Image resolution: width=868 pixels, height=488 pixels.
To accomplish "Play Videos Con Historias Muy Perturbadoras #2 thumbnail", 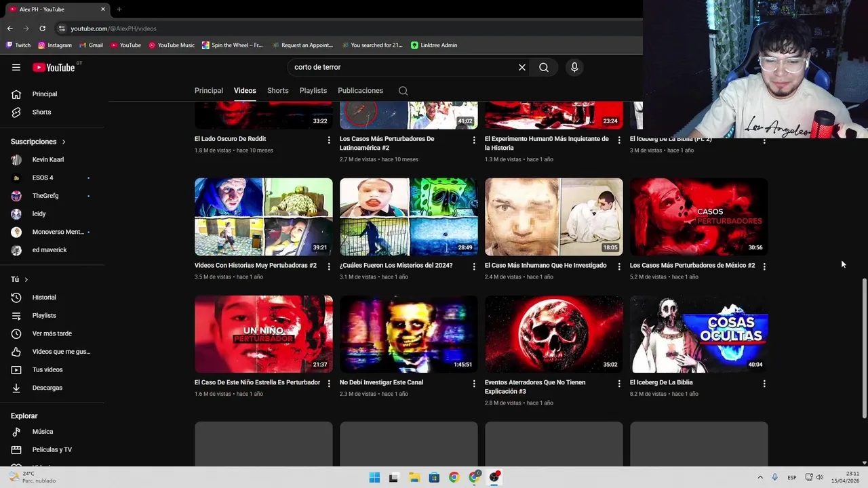I will (264, 217).
